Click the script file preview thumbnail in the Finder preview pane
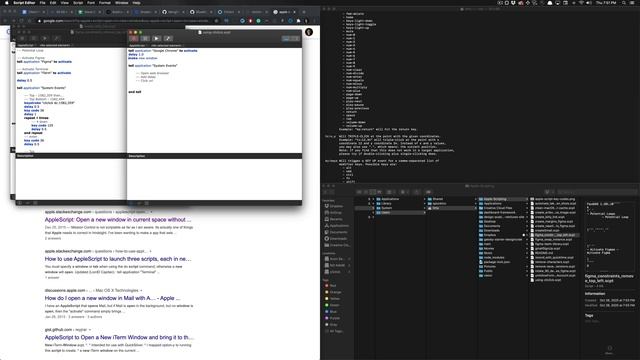 click(x=610, y=235)
